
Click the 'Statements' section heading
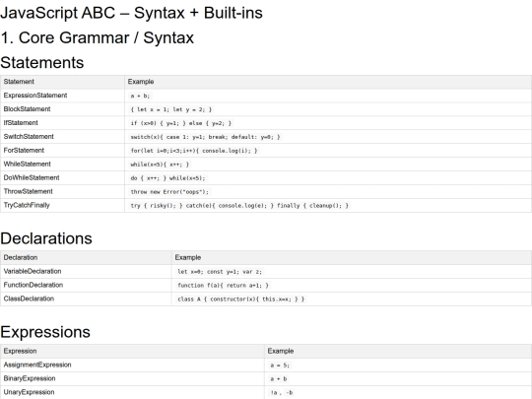(x=42, y=62)
